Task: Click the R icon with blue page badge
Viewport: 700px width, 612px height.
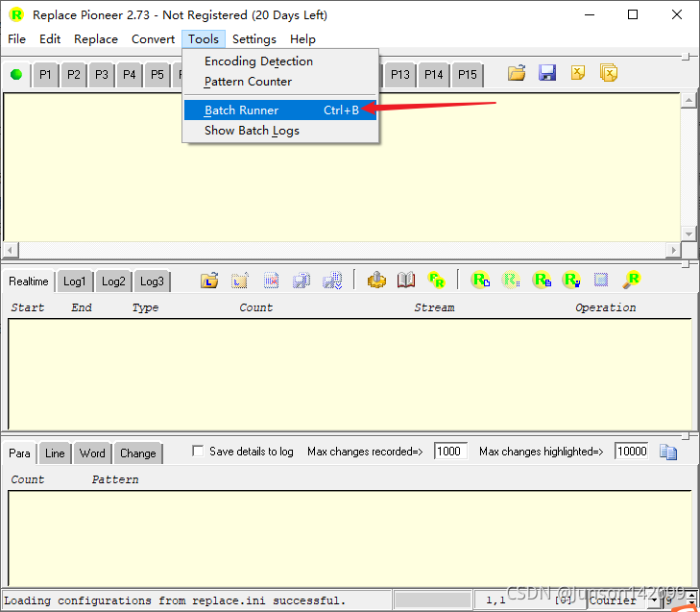Action: click(x=480, y=281)
